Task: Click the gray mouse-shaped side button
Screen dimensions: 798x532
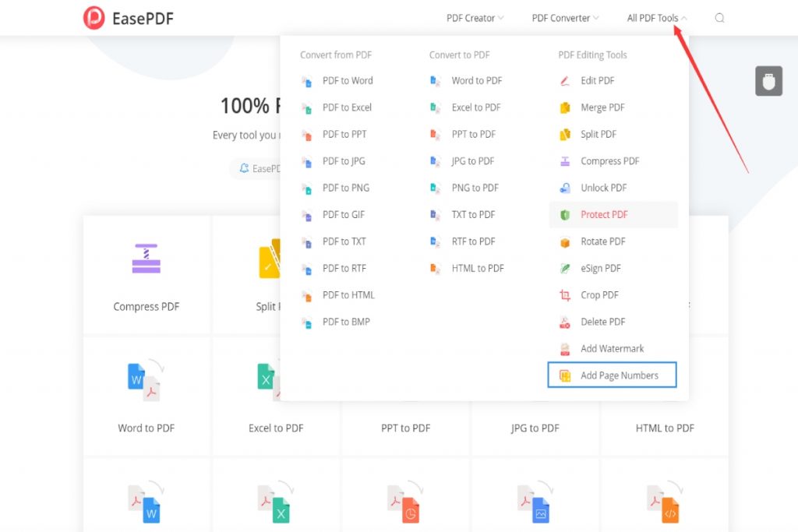Action: (x=768, y=81)
